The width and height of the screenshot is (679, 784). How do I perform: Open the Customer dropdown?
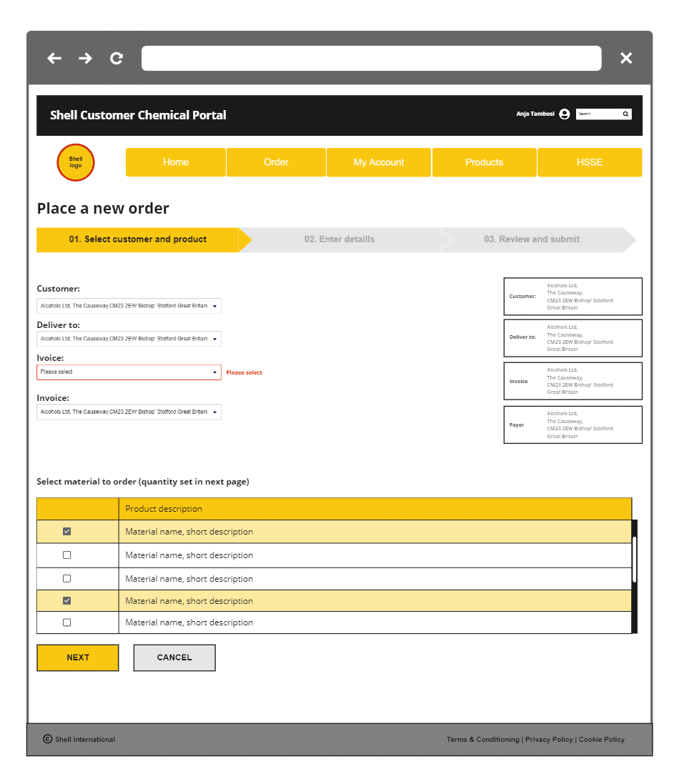(x=129, y=305)
